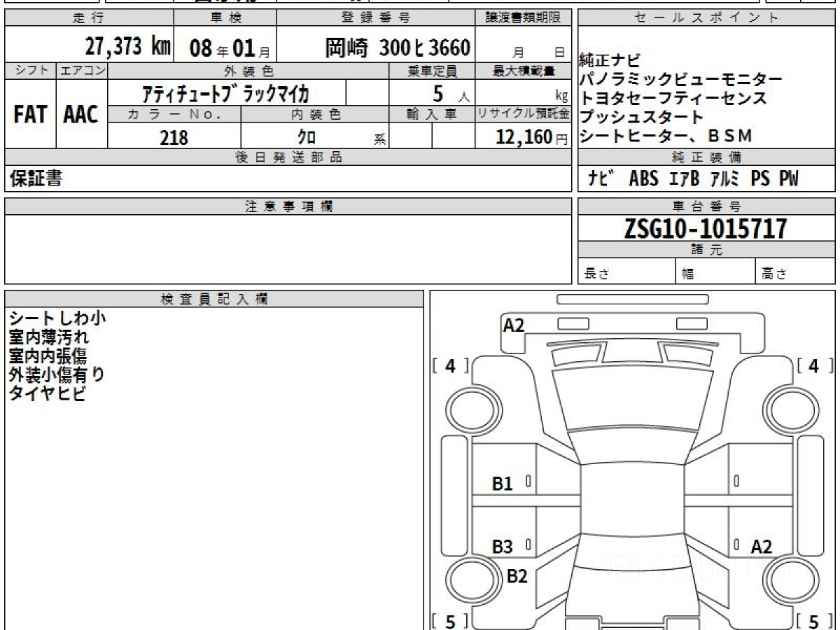Click the 高さ dimension cell
Viewport: 840px width, 630px height.
tap(796, 272)
